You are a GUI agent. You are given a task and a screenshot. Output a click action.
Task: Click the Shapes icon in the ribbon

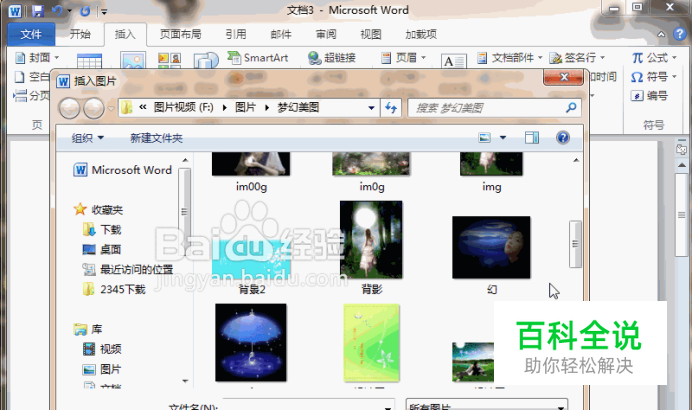206,60
